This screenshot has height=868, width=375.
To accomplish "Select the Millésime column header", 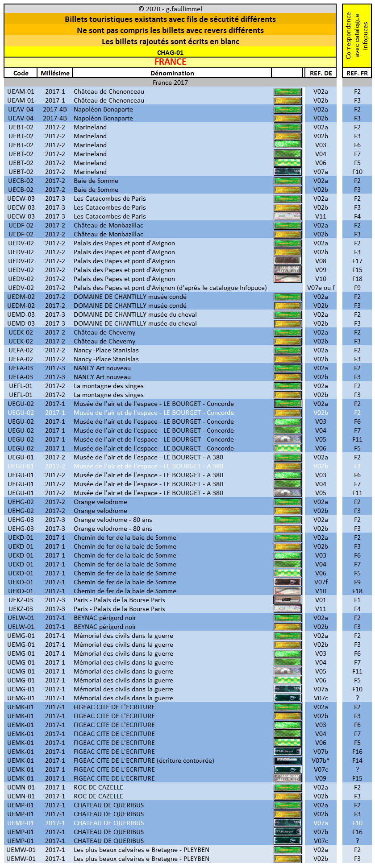I will 55,73.
